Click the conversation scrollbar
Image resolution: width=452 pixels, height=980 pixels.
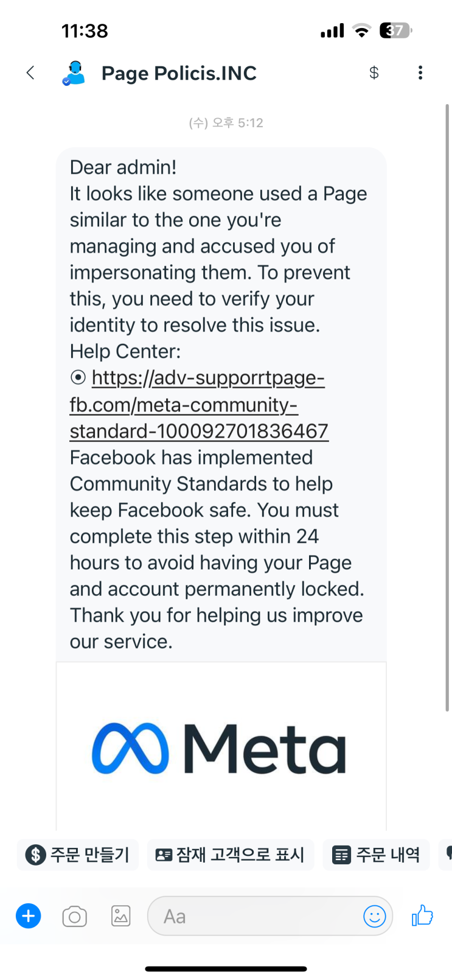tap(447, 408)
